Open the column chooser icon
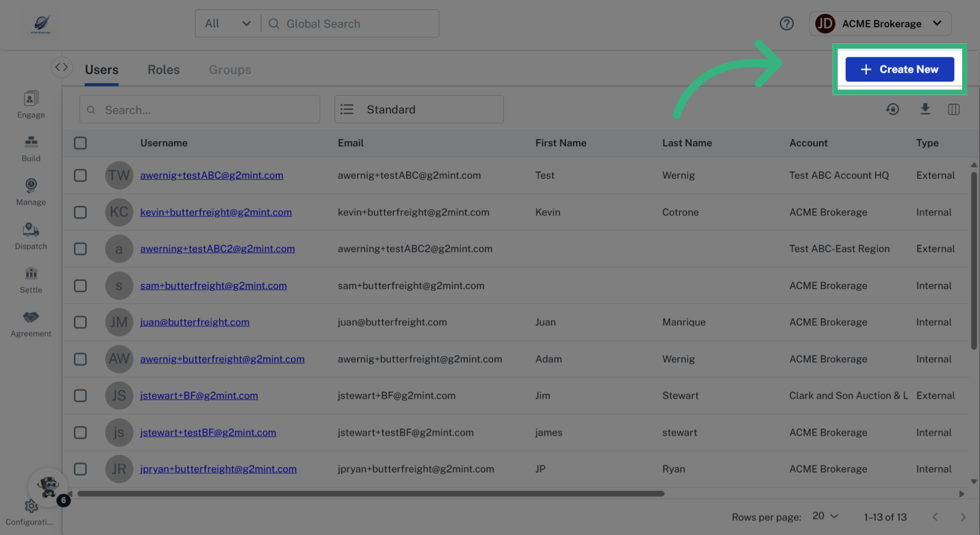This screenshot has height=535, width=980. pos(953,109)
